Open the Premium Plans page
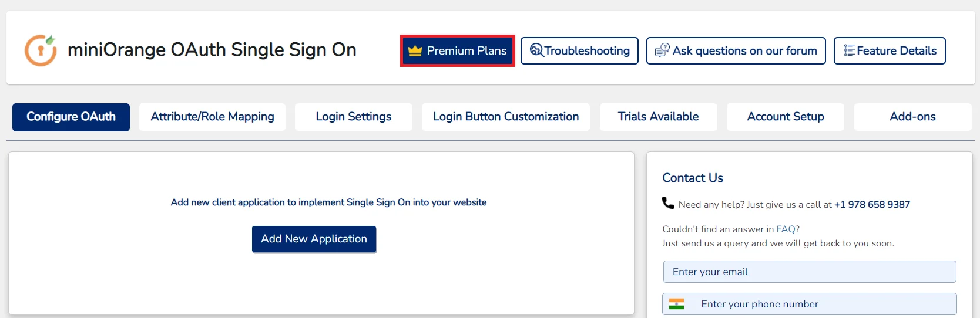The image size is (980, 318). (x=458, y=51)
